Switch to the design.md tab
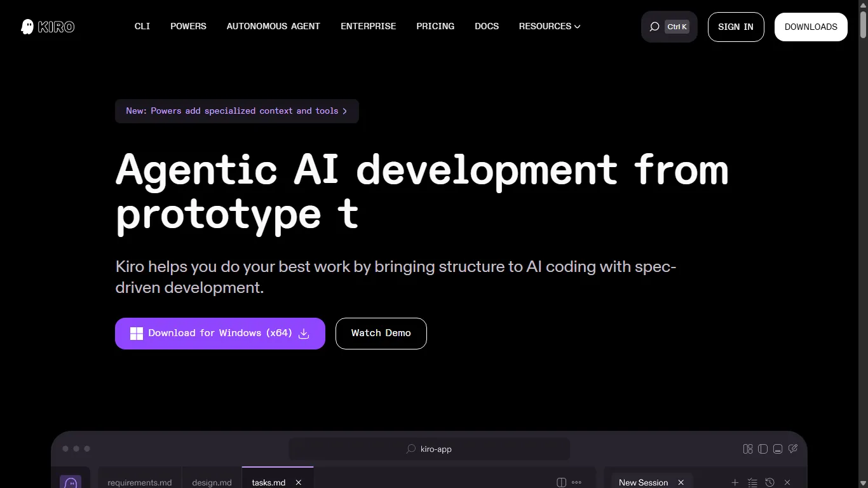The height and width of the screenshot is (488, 868). [x=212, y=482]
